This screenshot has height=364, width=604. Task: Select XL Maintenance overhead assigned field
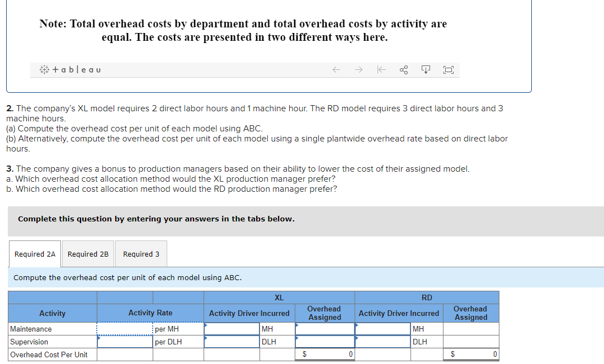(x=325, y=329)
